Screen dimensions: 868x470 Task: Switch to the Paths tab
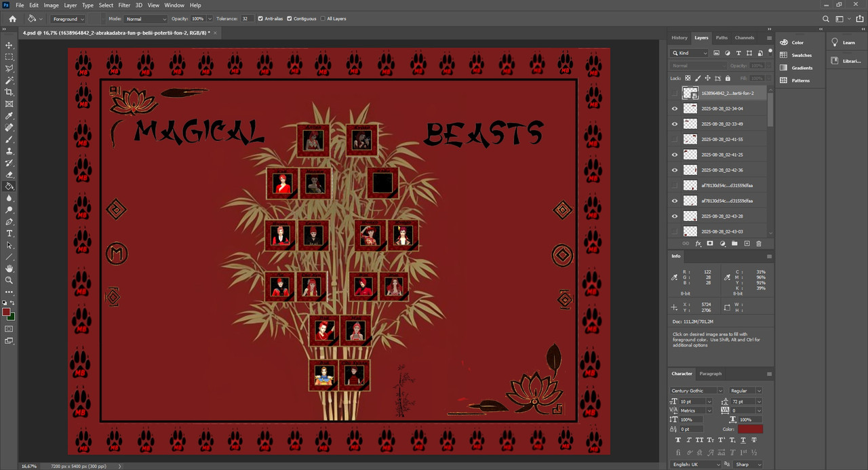(722, 37)
